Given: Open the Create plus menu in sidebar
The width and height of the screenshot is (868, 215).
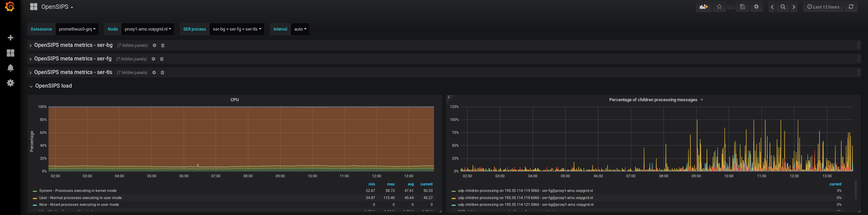Looking at the screenshot, I should click(11, 38).
